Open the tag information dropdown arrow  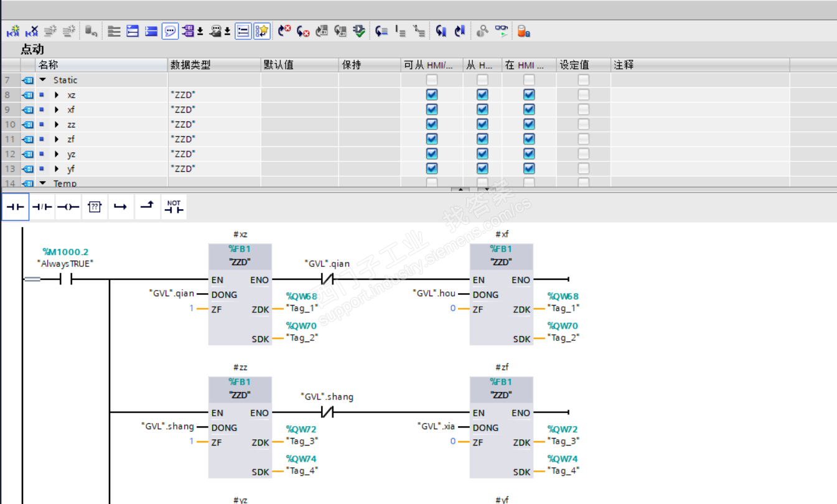coord(227,31)
